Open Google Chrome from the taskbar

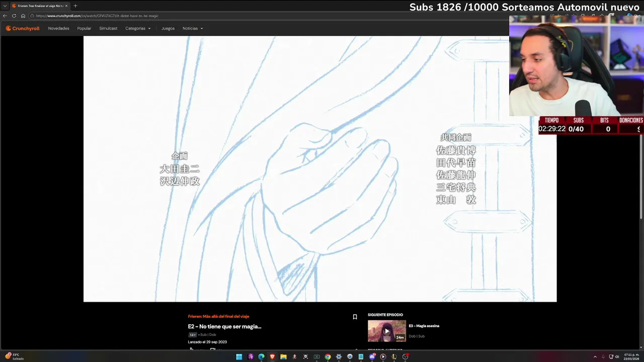328,357
